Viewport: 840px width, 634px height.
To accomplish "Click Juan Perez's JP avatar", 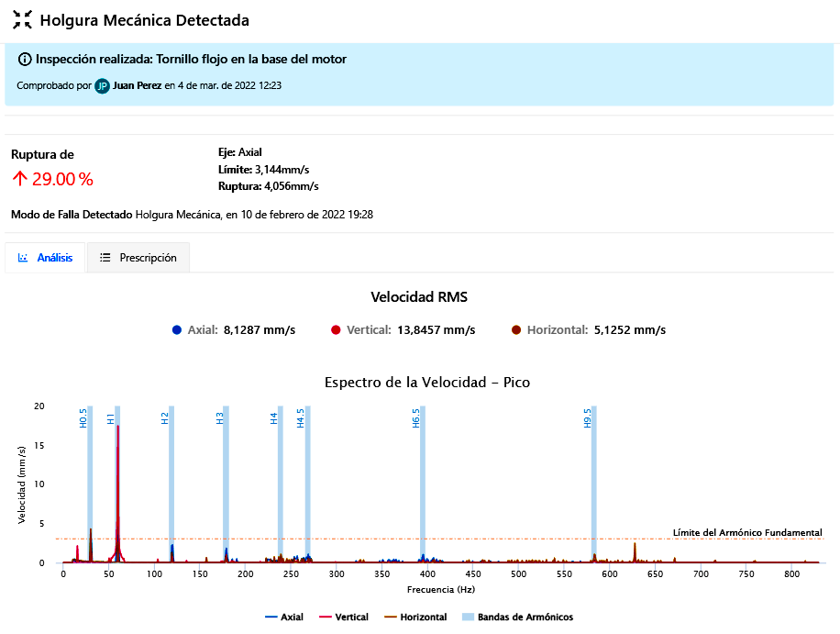I will [102, 86].
